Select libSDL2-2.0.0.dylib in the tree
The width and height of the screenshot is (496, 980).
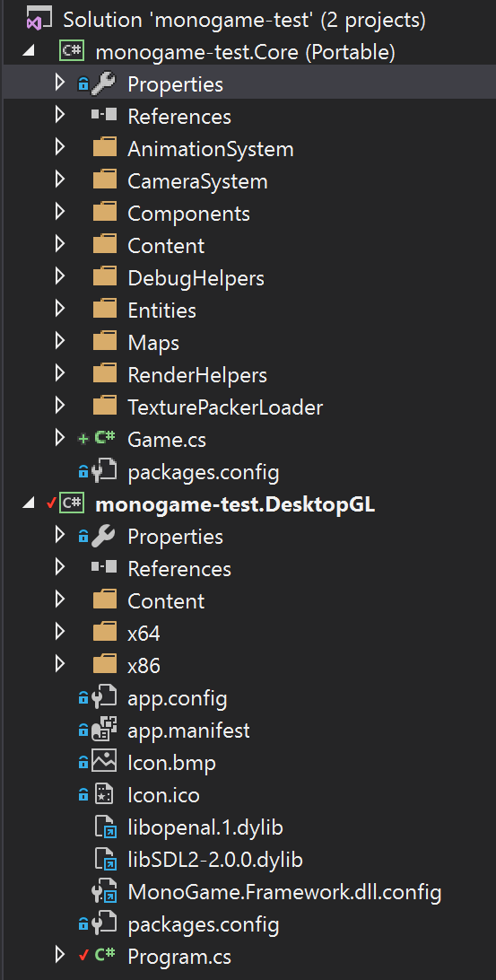[215, 860]
